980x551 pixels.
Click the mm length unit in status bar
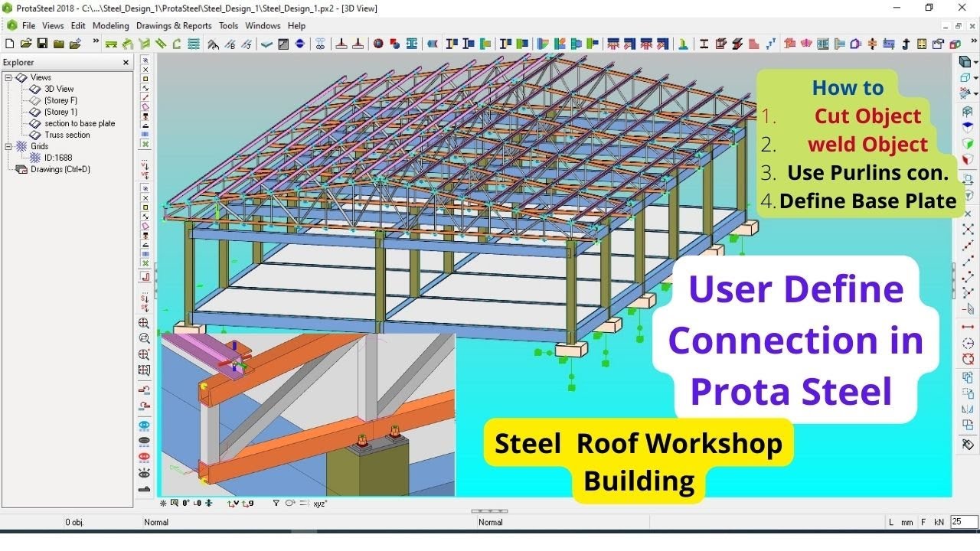(906, 522)
